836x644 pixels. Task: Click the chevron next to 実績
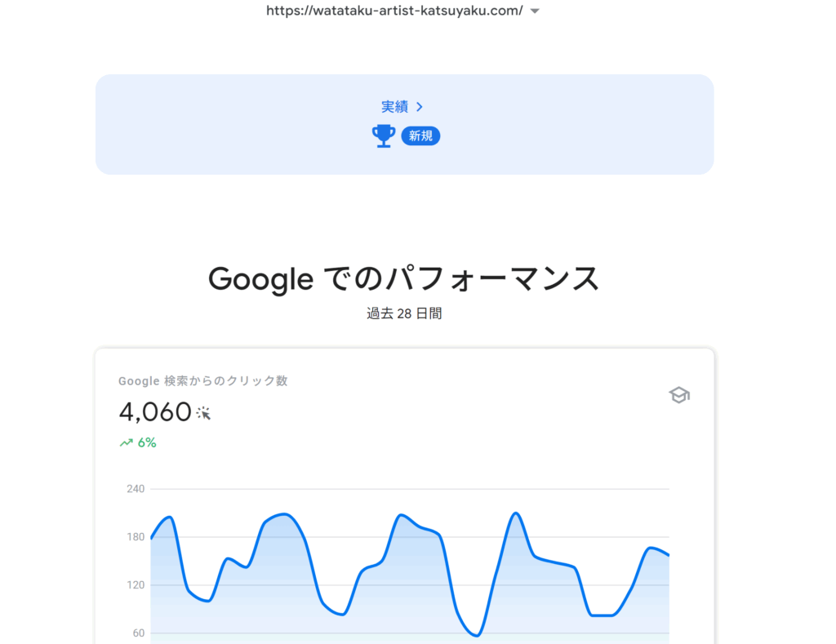point(420,107)
